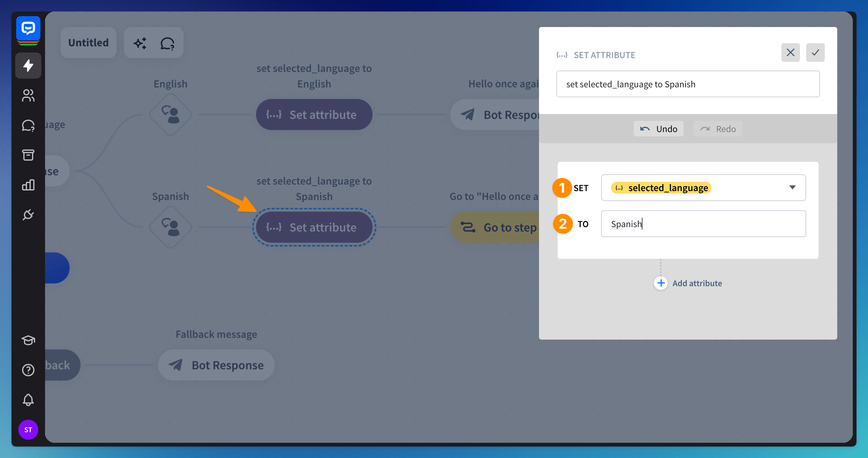The height and width of the screenshot is (458, 868).
Task: Open the ChatBot logo home icon
Action: 28,28
